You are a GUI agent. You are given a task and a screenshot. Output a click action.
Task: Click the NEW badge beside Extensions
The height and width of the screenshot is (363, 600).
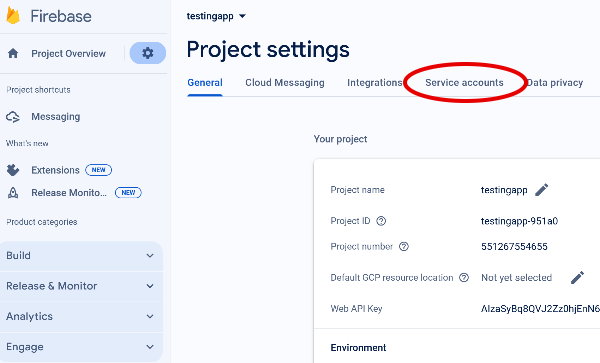click(x=98, y=170)
